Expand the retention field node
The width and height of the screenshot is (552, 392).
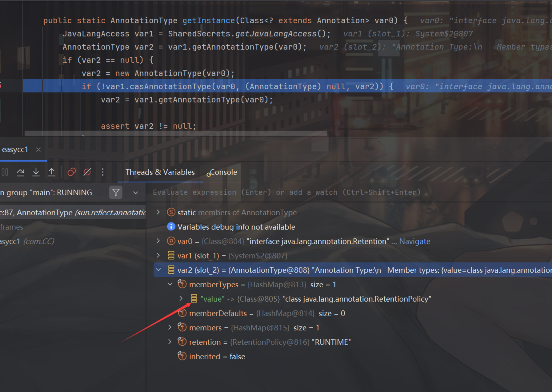[170, 342]
